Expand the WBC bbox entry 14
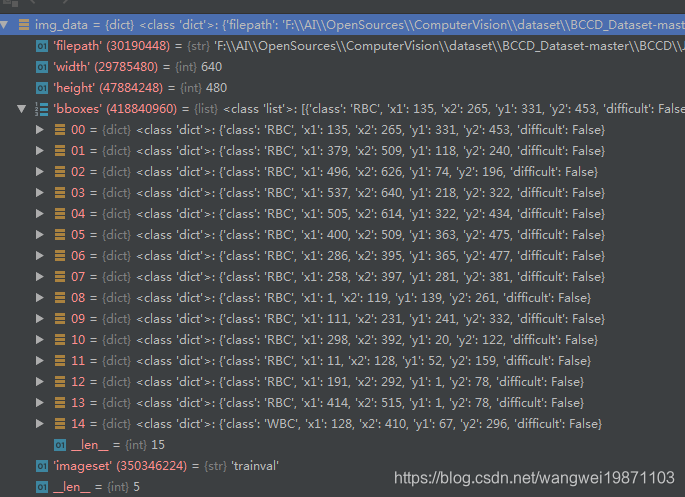Image resolution: width=685 pixels, height=497 pixels. [40, 423]
